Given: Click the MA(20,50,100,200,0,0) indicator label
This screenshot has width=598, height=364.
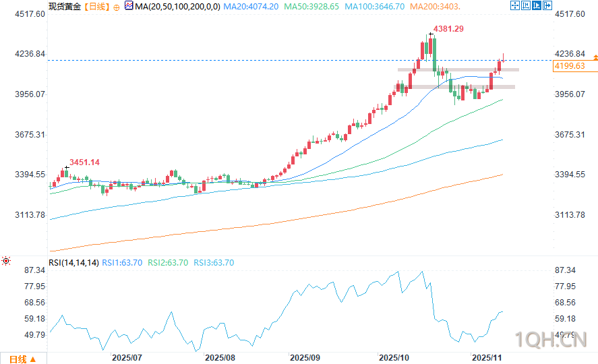Looking at the screenshot, I should coord(177,7).
